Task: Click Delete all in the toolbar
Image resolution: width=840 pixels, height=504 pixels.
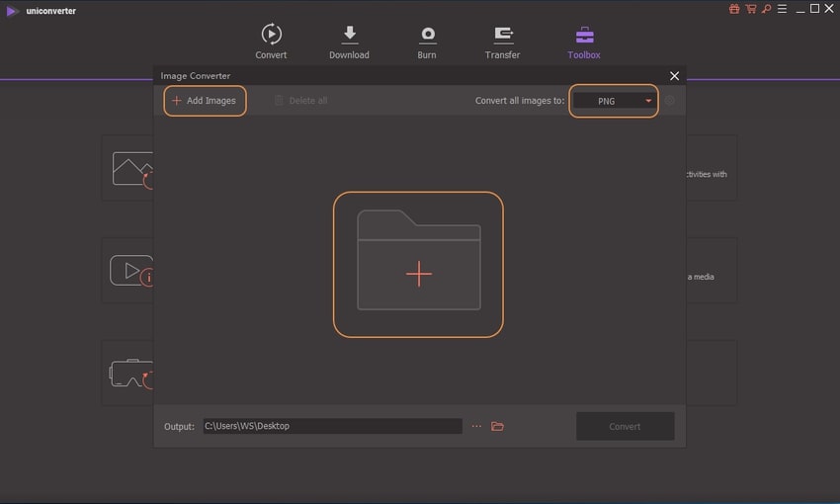Action: (x=300, y=101)
